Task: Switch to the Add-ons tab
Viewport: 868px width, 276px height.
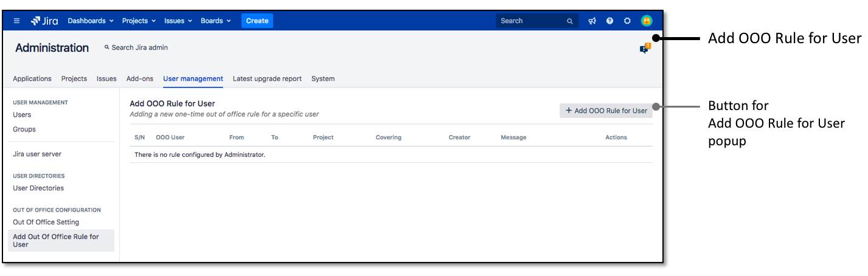Action: [x=140, y=78]
